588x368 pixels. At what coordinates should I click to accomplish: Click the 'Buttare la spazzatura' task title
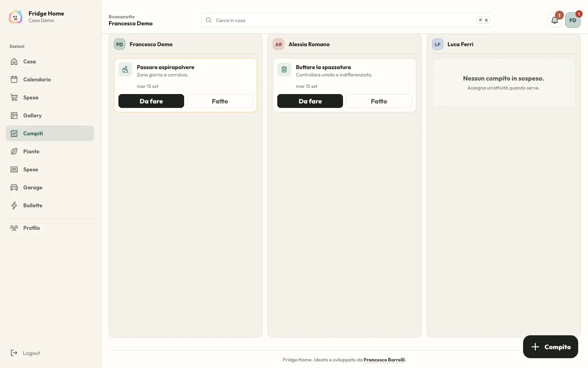(323, 67)
